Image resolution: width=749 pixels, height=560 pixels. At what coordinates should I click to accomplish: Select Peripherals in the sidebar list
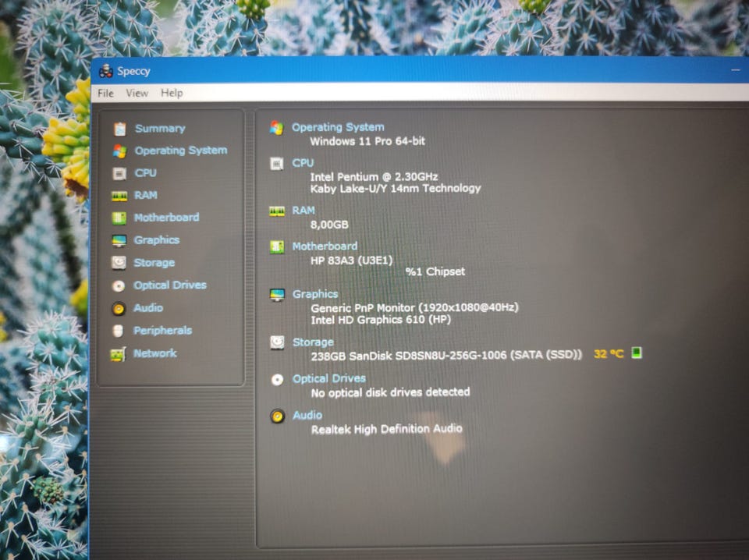pyautogui.click(x=162, y=331)
